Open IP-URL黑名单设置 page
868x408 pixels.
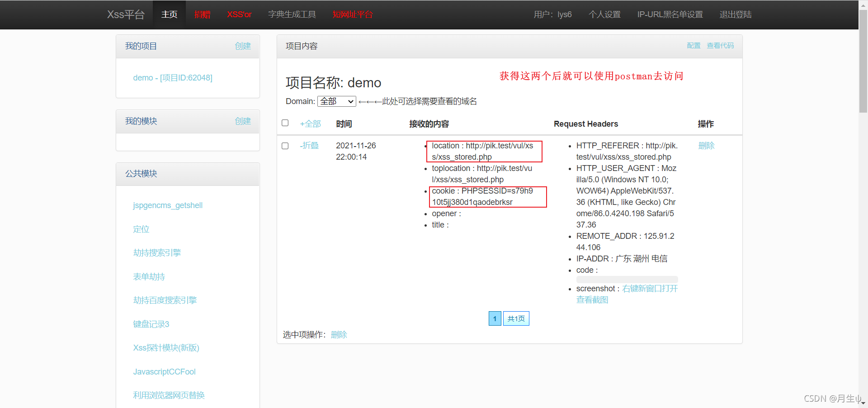click(x=670, y=14)
